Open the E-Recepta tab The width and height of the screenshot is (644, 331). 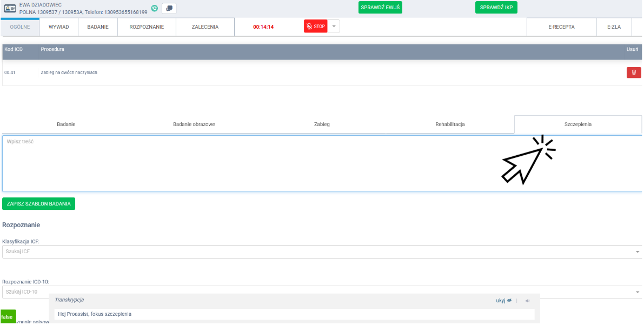pos(561,27)
